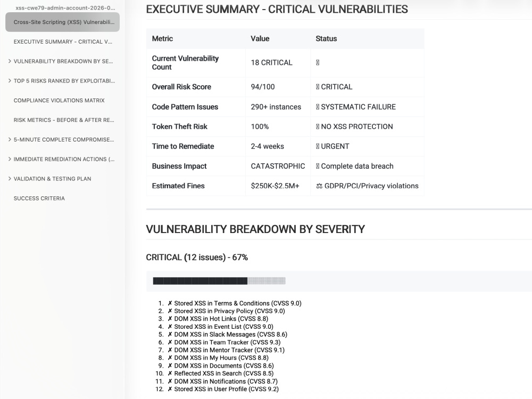Expand VULNERABILITY BREAKDOWN BY SE... outline chevron
Screen dimensions: 532x399
[10, 61]
